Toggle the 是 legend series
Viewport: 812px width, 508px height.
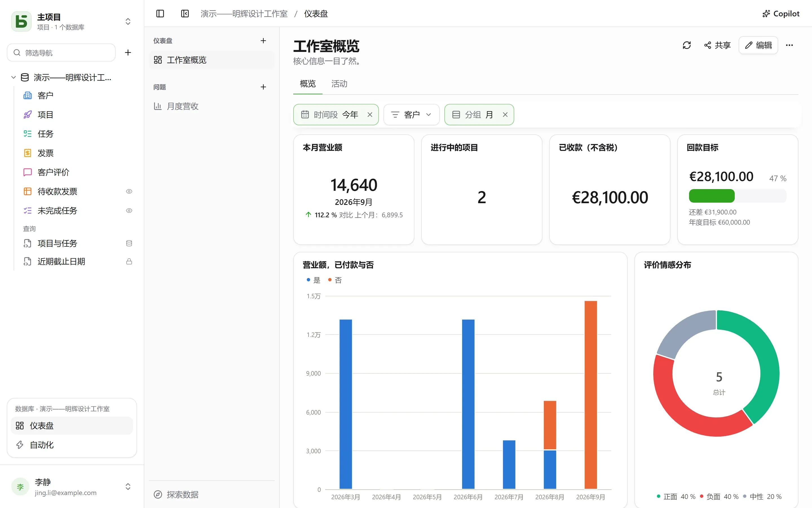314,280
